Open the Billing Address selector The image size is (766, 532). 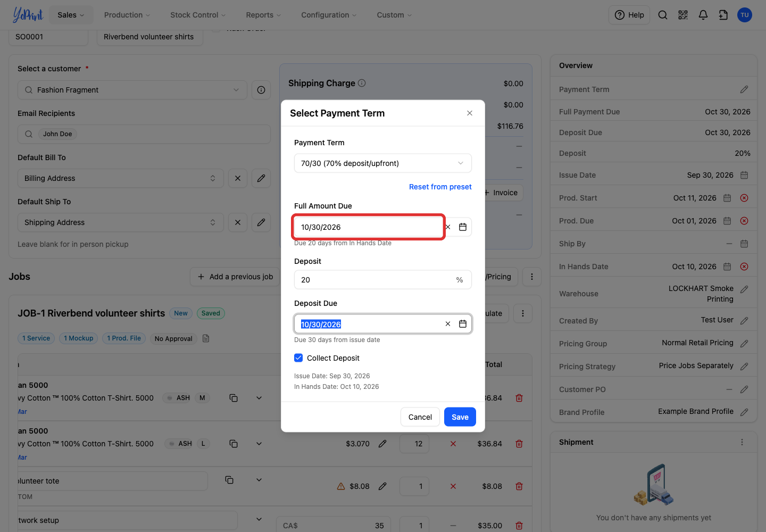120,178
